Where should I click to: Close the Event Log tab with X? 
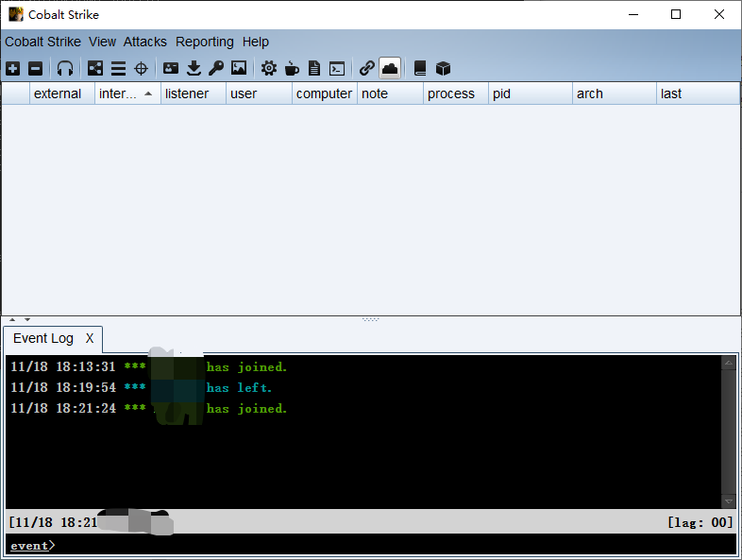coord(90,338)
